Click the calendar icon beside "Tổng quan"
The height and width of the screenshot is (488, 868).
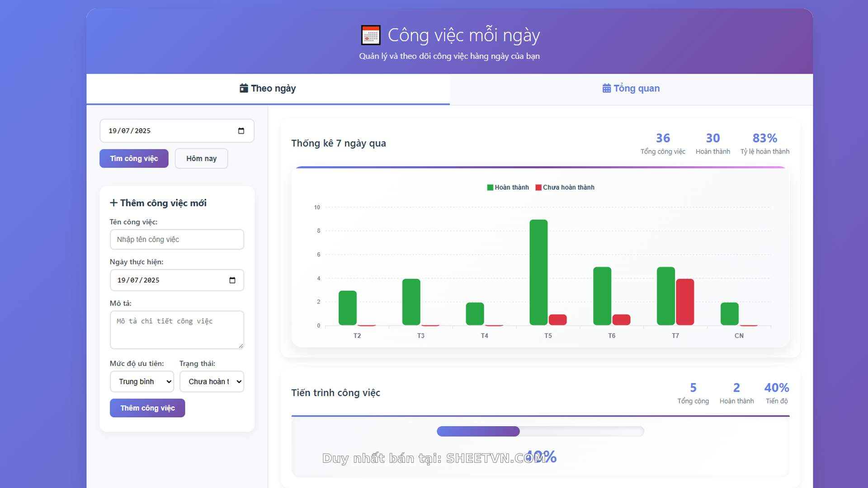(x=606, y=88)
